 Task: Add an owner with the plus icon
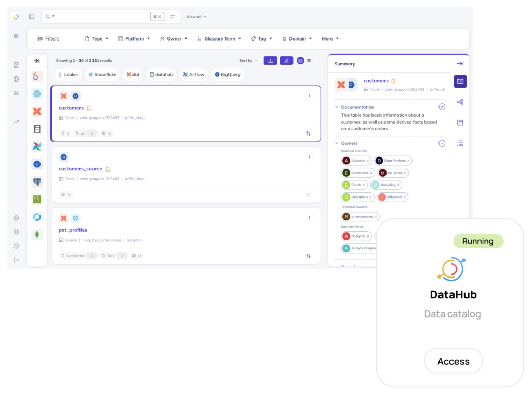tap(442, 143)
